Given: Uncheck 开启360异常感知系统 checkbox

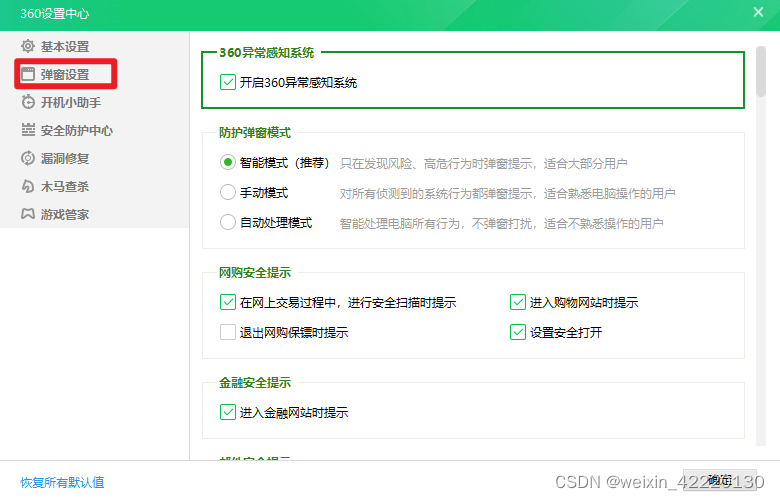Looking at the screenshot, I should tap(228, 82).
